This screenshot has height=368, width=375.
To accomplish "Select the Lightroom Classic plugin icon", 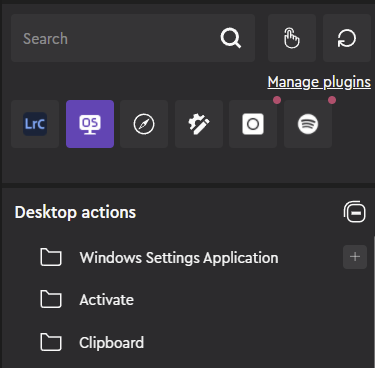I will 35,124.
